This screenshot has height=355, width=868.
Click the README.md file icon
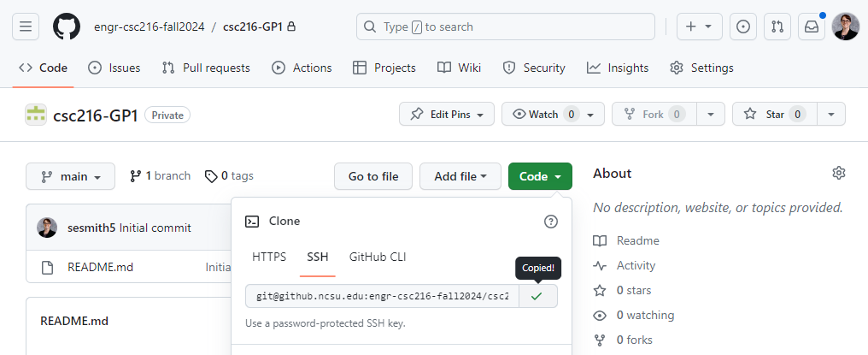[48, 268]
